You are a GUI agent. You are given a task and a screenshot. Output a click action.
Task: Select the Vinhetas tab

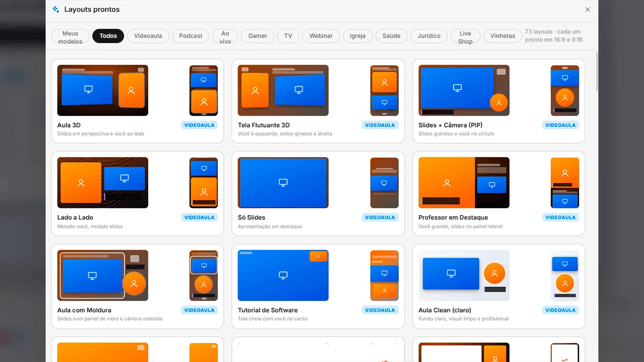(502, 36)
